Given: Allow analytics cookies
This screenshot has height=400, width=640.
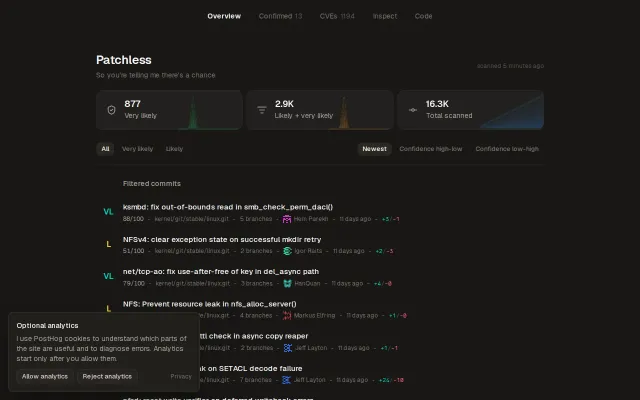Looking at the screenshot, I should point(45,376).
